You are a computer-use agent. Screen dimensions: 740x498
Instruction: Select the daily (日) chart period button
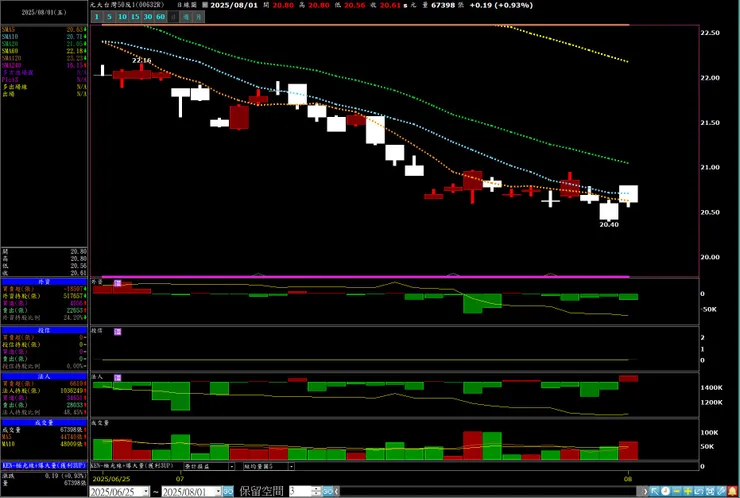(x=173, y=17)
